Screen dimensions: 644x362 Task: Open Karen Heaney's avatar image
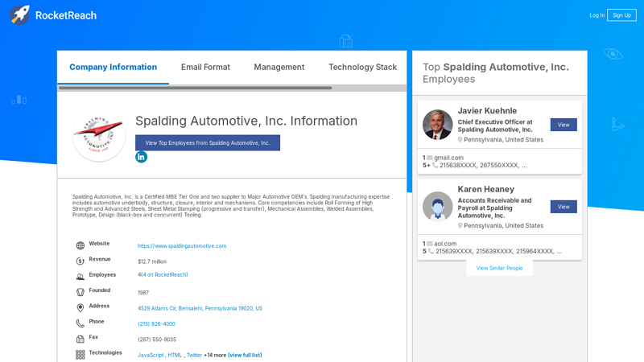pos(437,207)
